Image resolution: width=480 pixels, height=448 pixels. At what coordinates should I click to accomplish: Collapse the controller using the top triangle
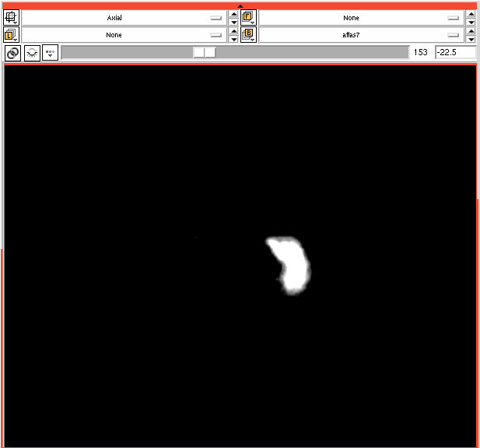click(240, 6)
